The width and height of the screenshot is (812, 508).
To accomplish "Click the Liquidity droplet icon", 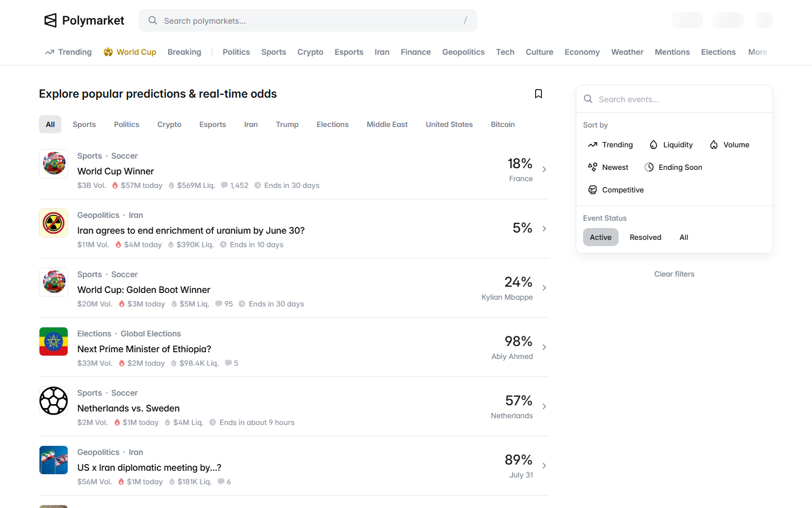I will 654,144.
